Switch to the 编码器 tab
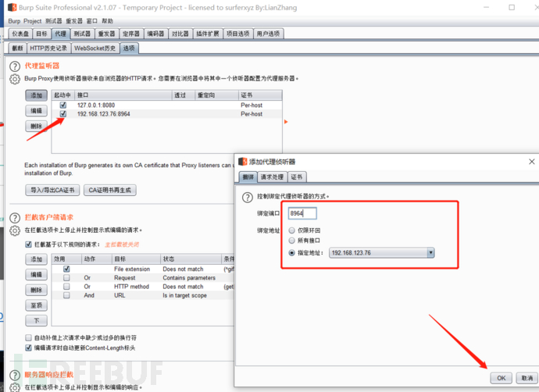539x392 pixels. (x=155, y=34)
